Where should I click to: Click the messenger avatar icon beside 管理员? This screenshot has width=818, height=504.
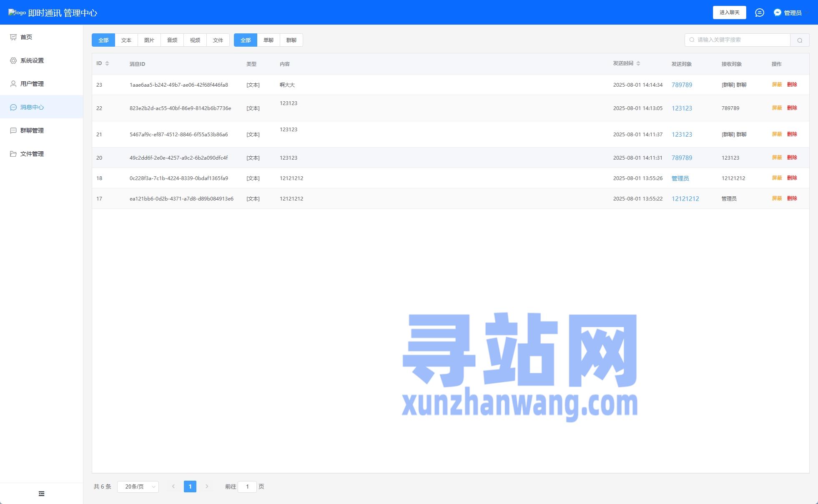(x=778, y=13)
